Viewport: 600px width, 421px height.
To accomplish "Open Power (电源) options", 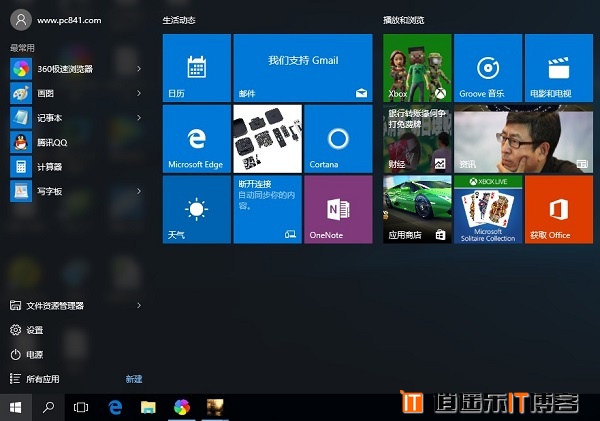I will 26,354.
